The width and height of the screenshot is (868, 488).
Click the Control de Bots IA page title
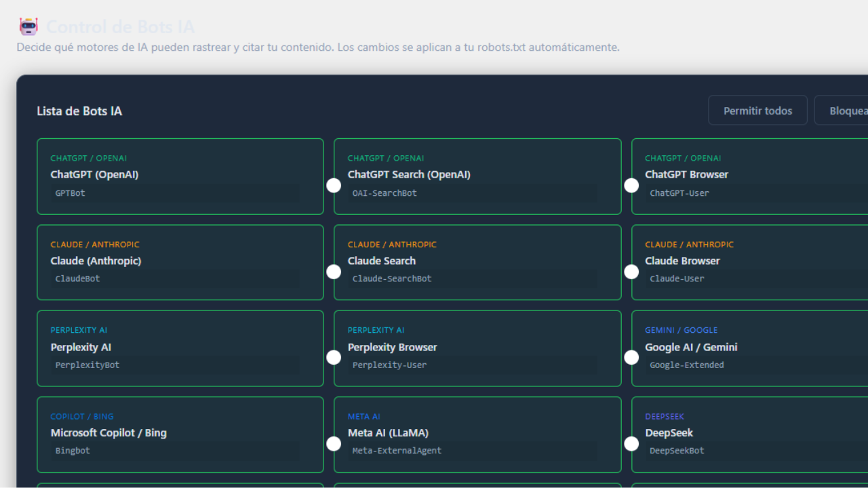pos(120,27)
